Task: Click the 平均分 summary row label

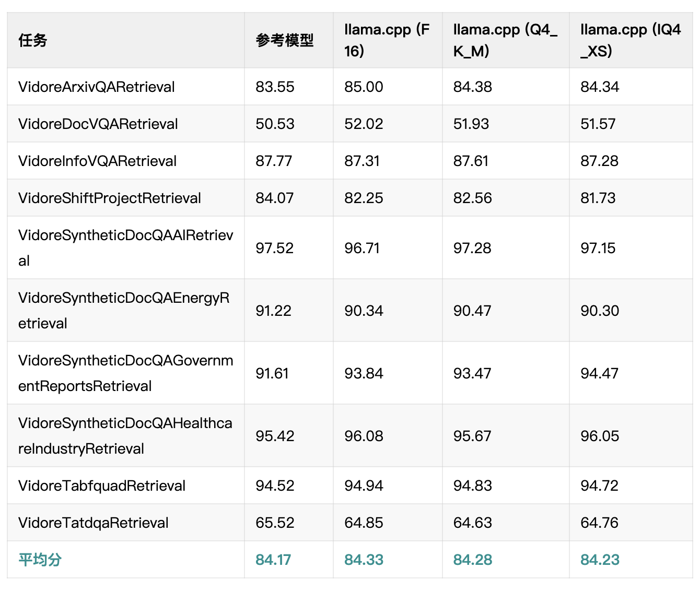Action: pyautogui.click(x=40, y=560)
